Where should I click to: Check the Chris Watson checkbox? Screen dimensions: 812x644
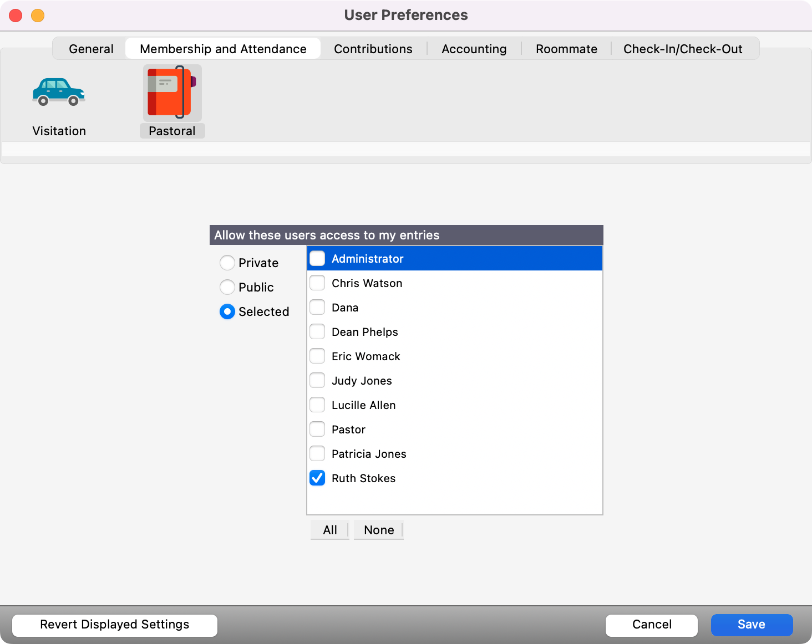(x=317, y=283)
